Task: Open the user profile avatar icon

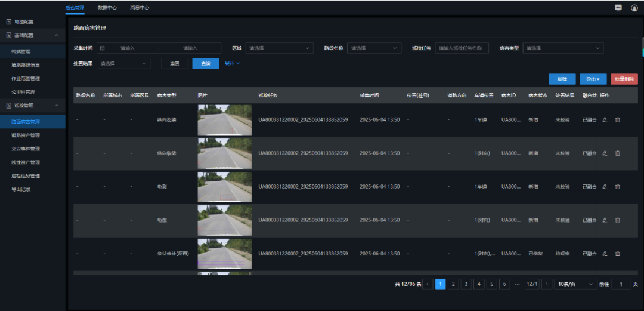Action: [x=634, y=8]
